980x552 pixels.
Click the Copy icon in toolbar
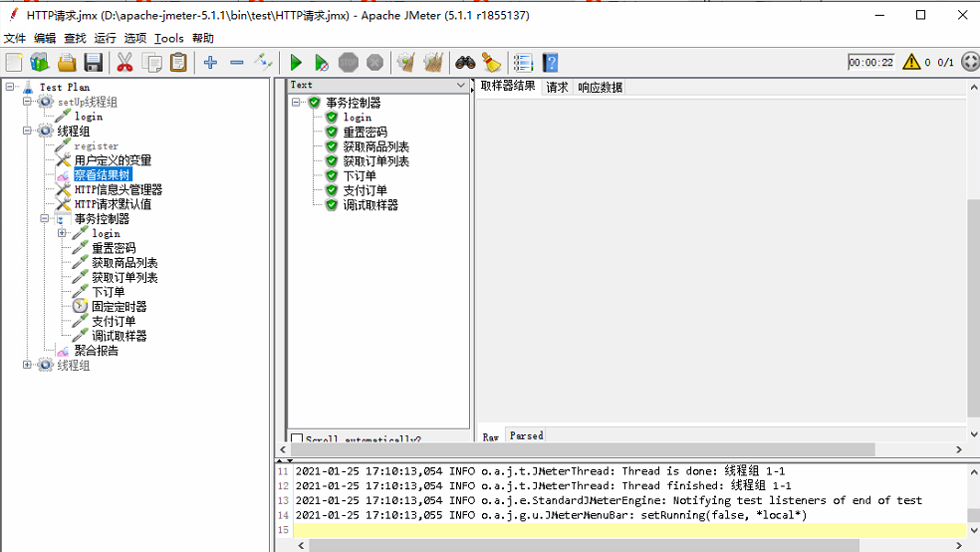point(151,63)
